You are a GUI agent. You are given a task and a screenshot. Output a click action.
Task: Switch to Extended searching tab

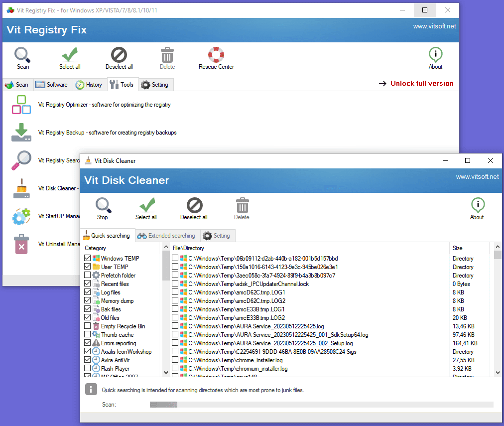pos(167,236)
